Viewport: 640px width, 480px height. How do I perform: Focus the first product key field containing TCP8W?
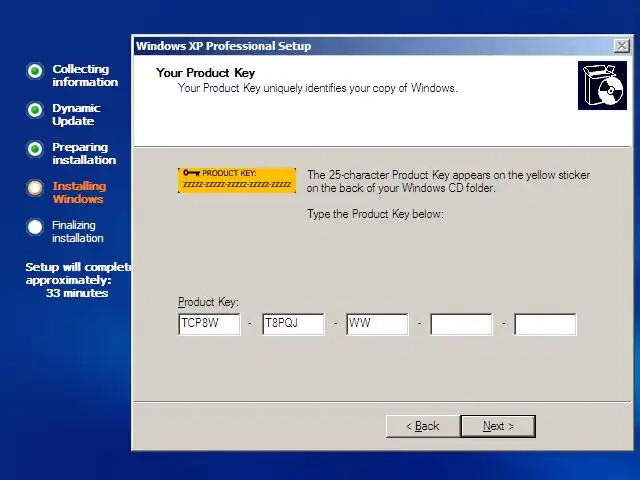click(209, 324)
